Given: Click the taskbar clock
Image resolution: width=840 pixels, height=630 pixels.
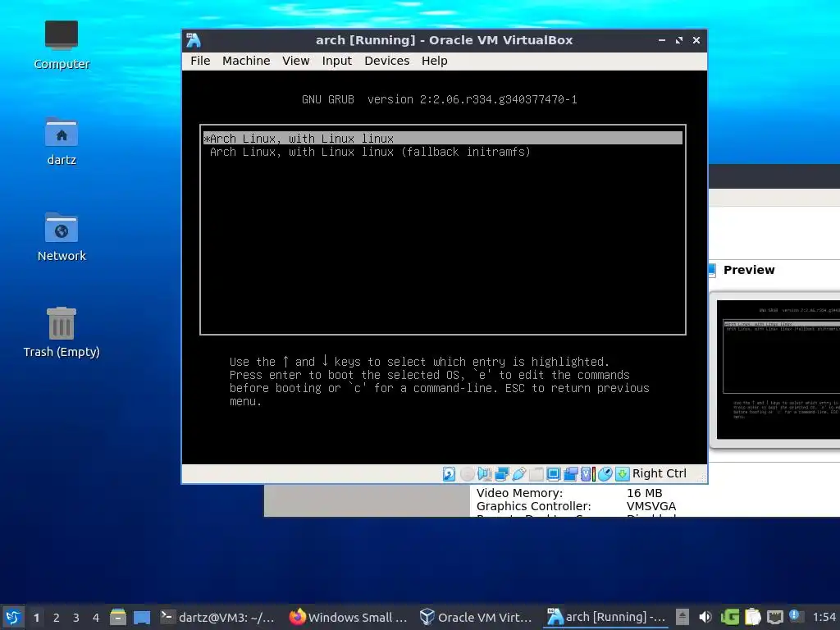Looking at the screenshot, I should click(824, 617).
